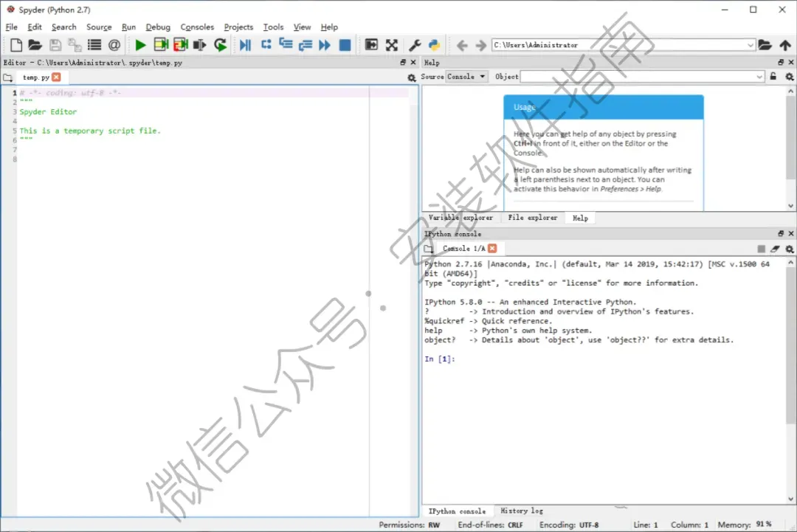
Task: Save all files toolbar icon
Action: point(75,45)
